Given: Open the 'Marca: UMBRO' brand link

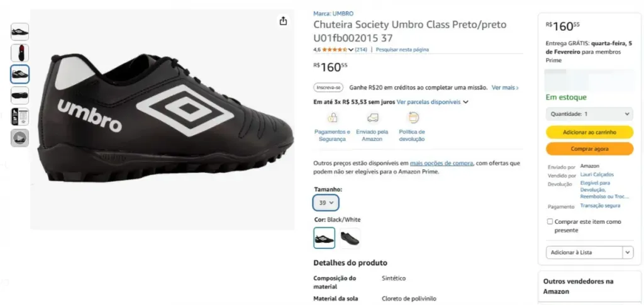Looking at the screenshot, I should 333,13.
